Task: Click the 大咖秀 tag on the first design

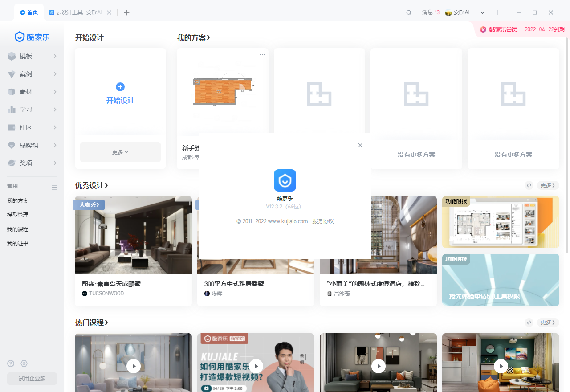Action: [89, 205]
